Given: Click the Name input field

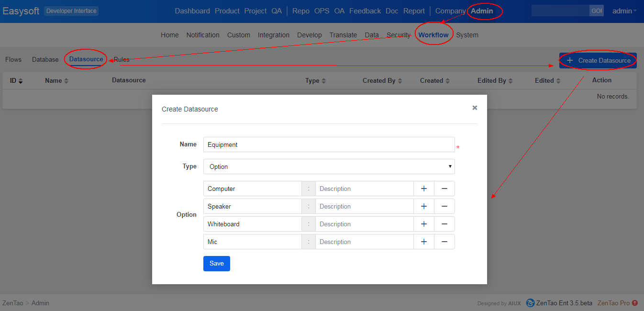Looking at the screenshot, I should [x=329, y=144].
